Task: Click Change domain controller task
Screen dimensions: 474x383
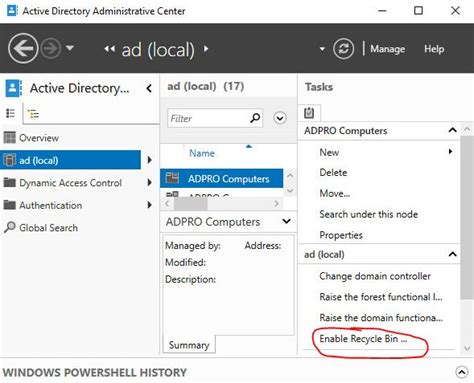Action: click(375, 276)
